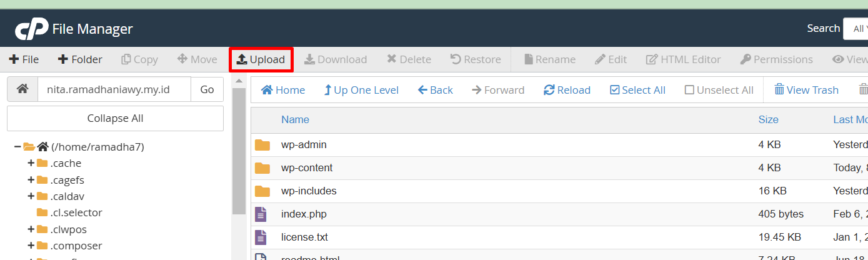Create a new file with + File

pyautogui.click(x=24, y=59)
